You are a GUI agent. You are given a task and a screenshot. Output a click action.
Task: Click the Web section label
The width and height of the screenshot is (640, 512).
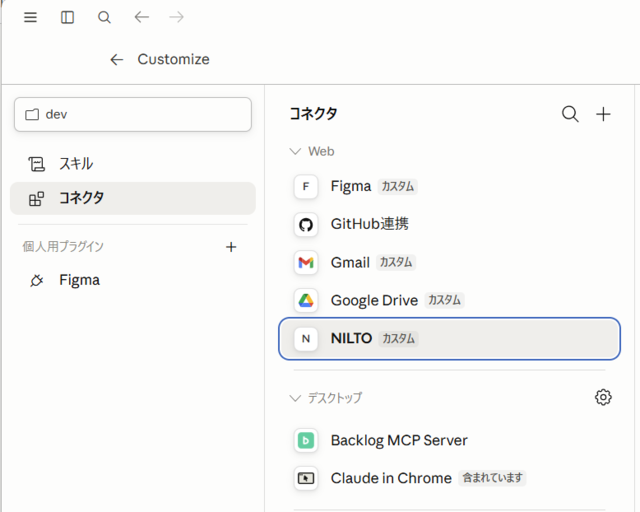click(321, 151)
